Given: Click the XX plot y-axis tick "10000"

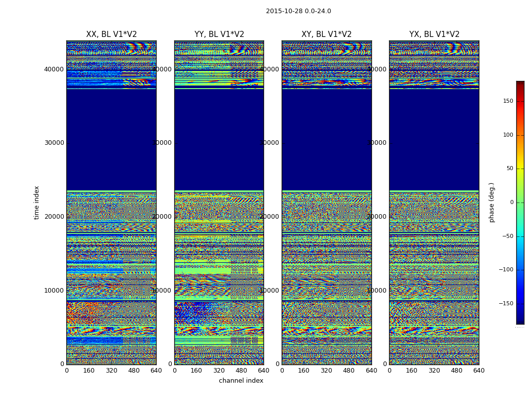Looking at the screenshot, I should [x=54, y=291].
